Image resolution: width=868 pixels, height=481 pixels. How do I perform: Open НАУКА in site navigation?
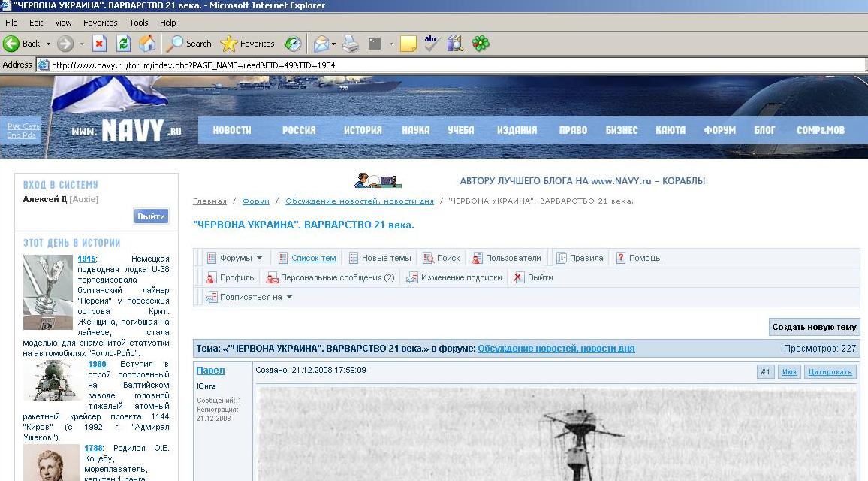pyautogui.click(x=416, y=130)
